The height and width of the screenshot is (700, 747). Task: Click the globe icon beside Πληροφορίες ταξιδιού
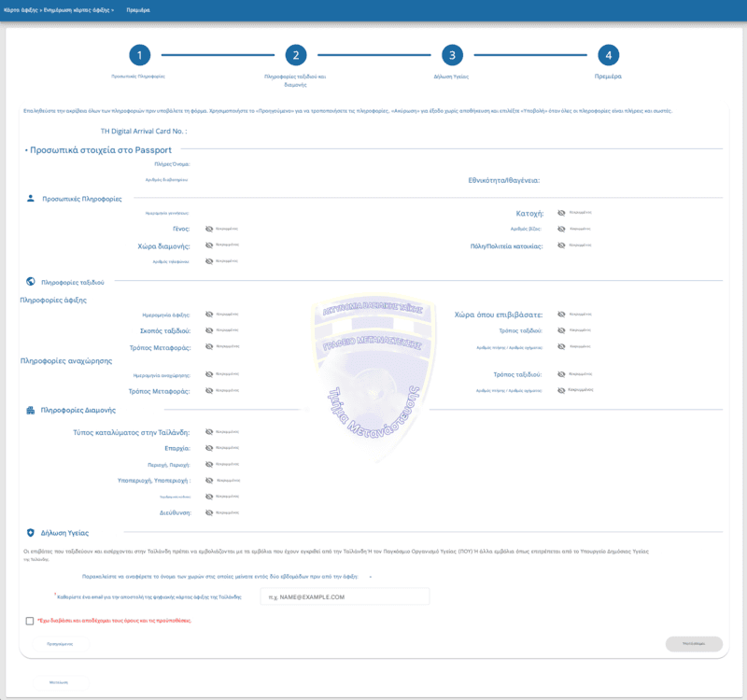(x=31, y=282)
